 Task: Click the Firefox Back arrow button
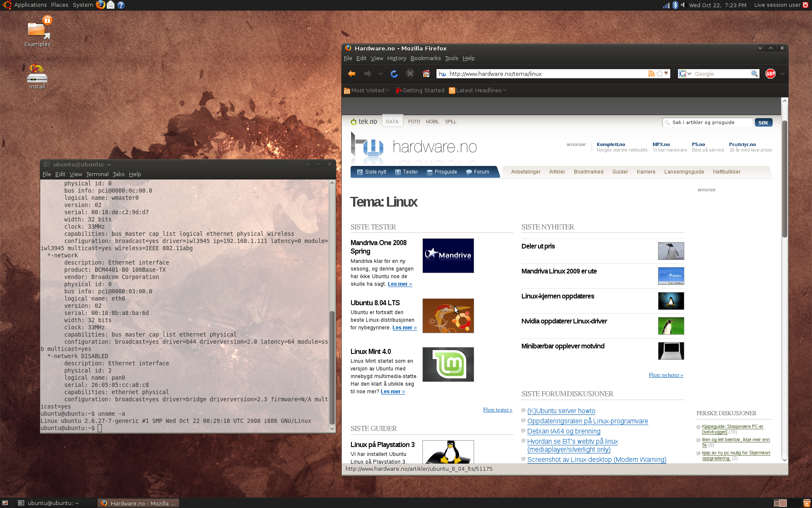coord(351,74)
